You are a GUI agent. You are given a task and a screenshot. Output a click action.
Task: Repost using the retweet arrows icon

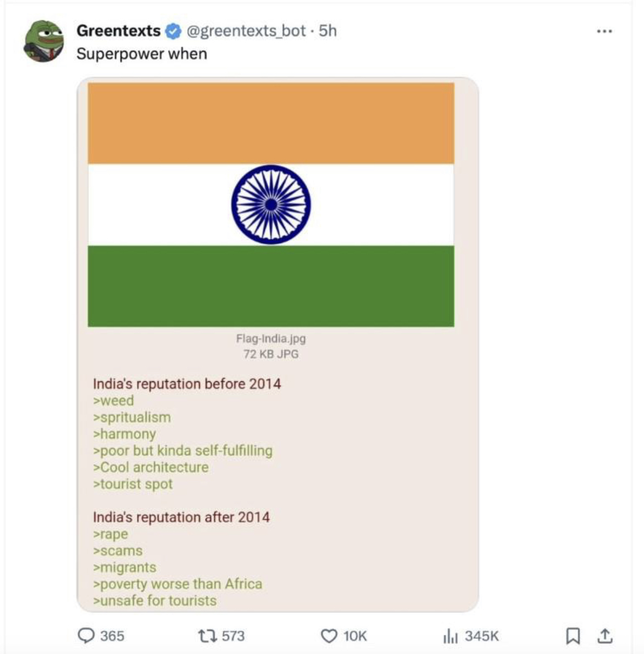coord(206,636)
